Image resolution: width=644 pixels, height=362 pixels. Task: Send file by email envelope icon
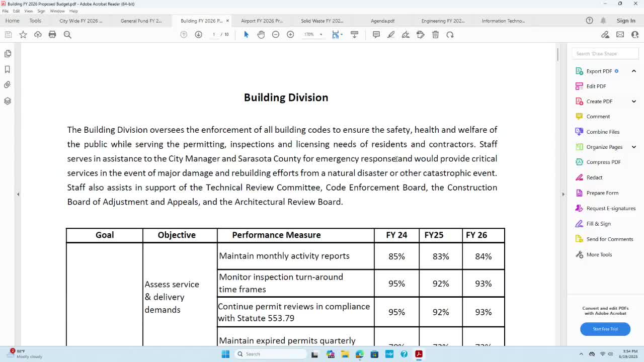click(x=620, y=35)
